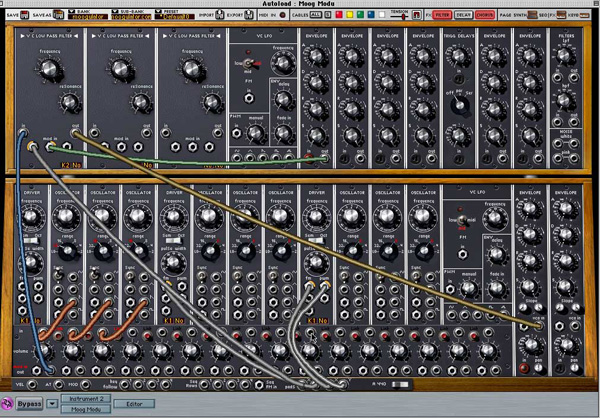The width and height of the screenshot is (600, 418).
Task: Click left arrow of second low pass filter title
Action: click(x=93, y=36)
